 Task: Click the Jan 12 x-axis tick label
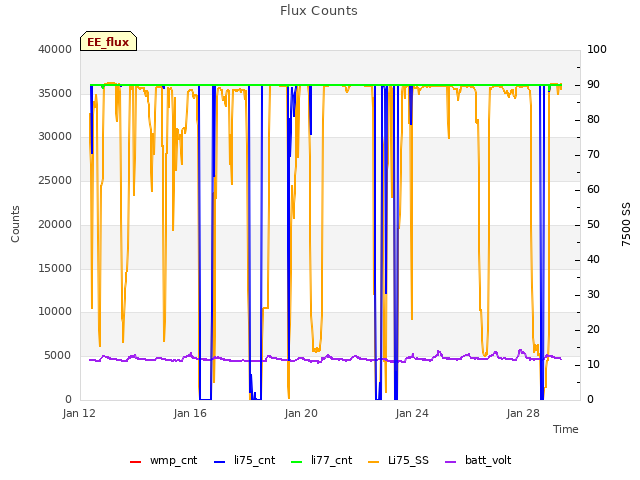[79, 413]
